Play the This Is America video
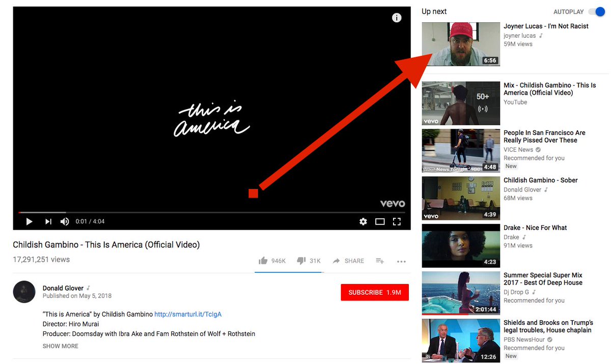The width and height of the screenshot is (611, 364). [29, 221]
